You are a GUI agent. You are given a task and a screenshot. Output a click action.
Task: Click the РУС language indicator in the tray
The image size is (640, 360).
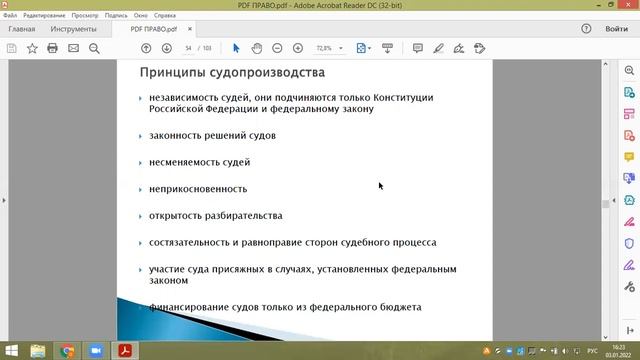592,351
